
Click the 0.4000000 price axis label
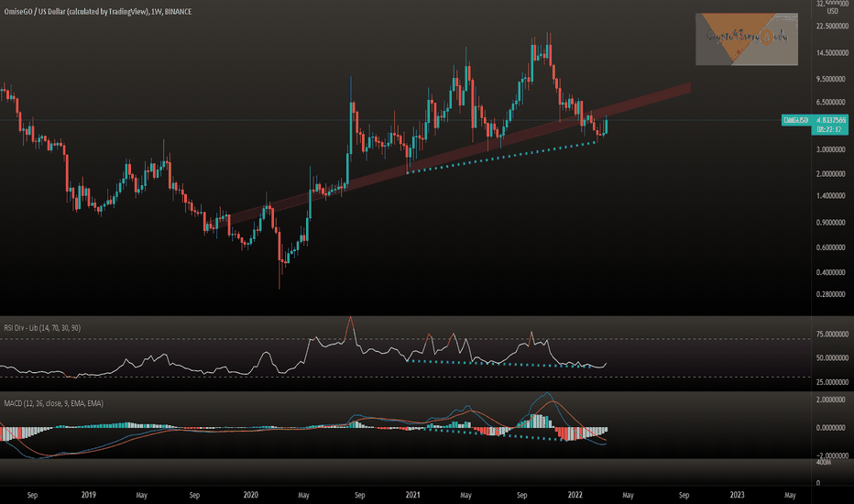point(832,272)
